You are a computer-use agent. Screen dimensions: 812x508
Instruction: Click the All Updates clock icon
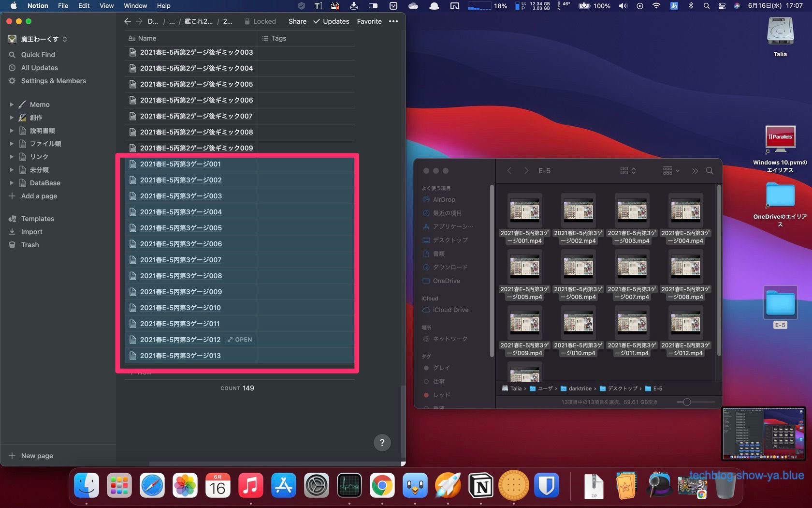coord(12,68)
